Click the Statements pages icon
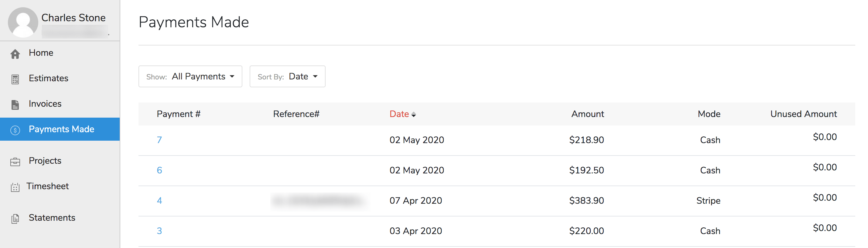 pyautogui.click(x=15, y=219)
